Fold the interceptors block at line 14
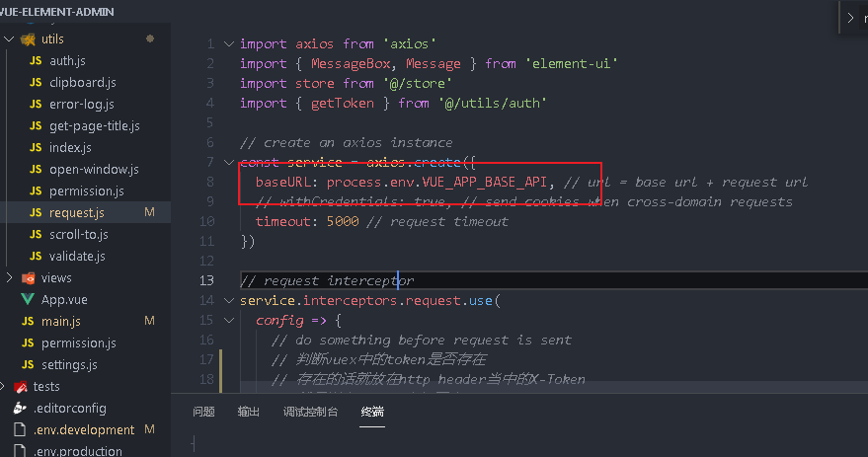 (229, 300)
